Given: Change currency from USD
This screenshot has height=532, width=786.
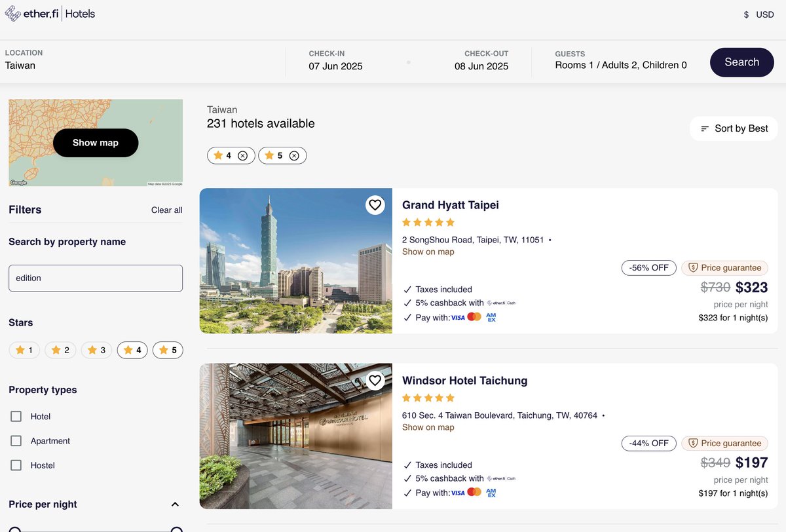Looking at the screenshot, I should pyautogui.click(x=758, y=14).
